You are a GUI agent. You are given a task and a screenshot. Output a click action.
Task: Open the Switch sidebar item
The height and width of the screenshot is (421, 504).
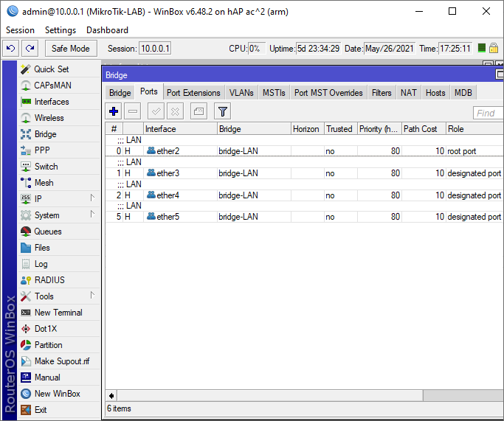tap(59, 167)
